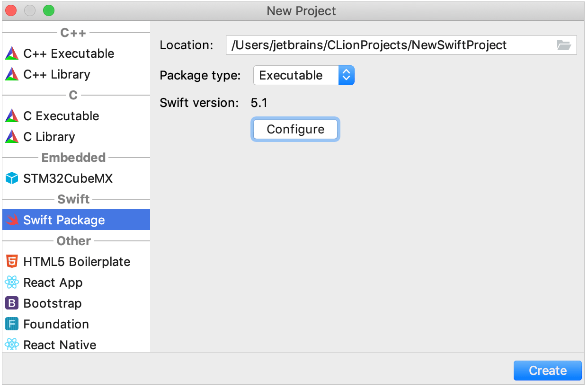Click the Foundation framework icon
The width and height of the screenshot is (588, 389).
tap(13, 324)
